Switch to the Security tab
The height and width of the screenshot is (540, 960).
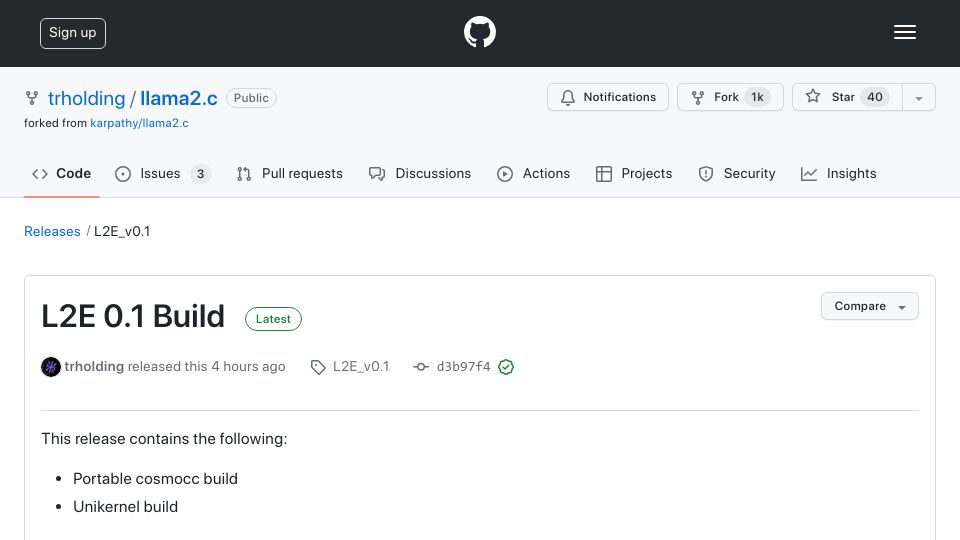pos(737,174)
